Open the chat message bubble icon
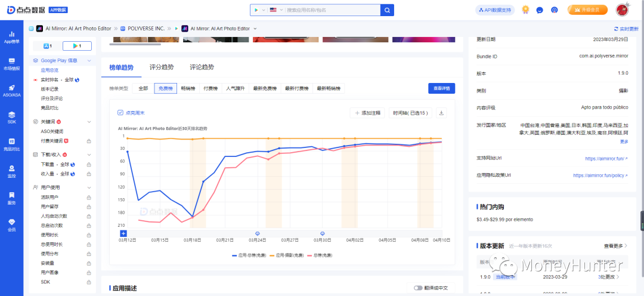Viewport: 644px width, 296px height. click(x=540, y=10)
